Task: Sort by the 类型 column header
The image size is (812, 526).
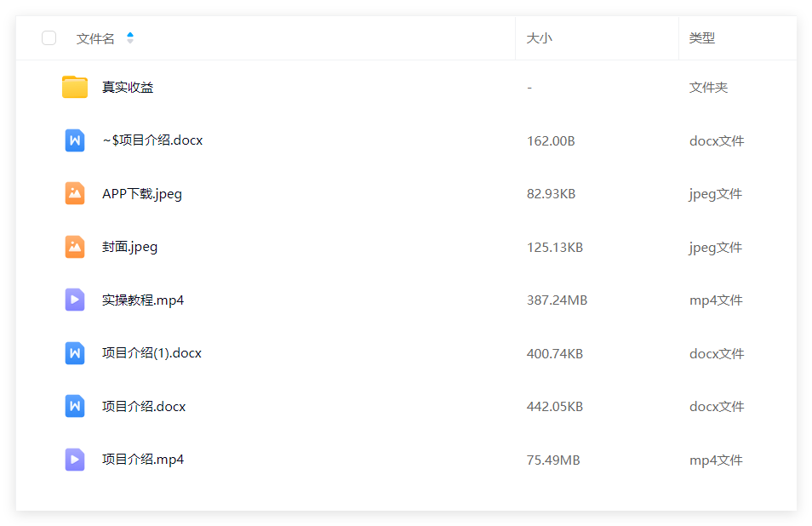Action: point(701,37)
